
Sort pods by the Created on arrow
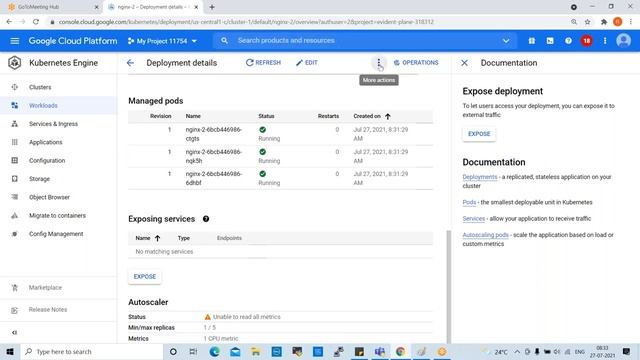tap(388, 116)
